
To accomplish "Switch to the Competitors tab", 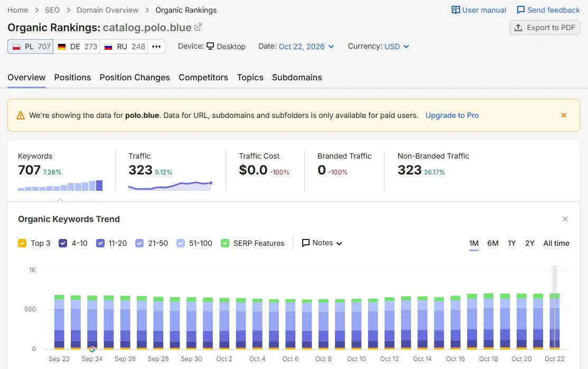I will coord(203,77).
